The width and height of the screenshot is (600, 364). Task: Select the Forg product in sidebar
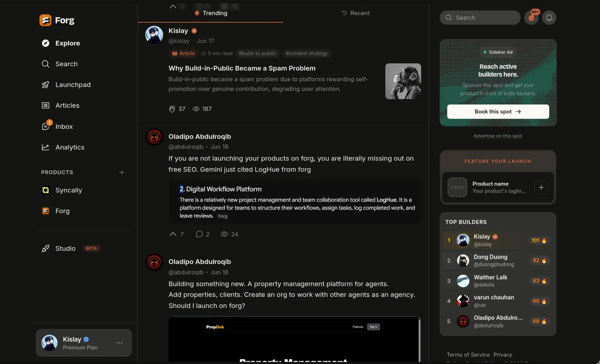pos(55,211)
